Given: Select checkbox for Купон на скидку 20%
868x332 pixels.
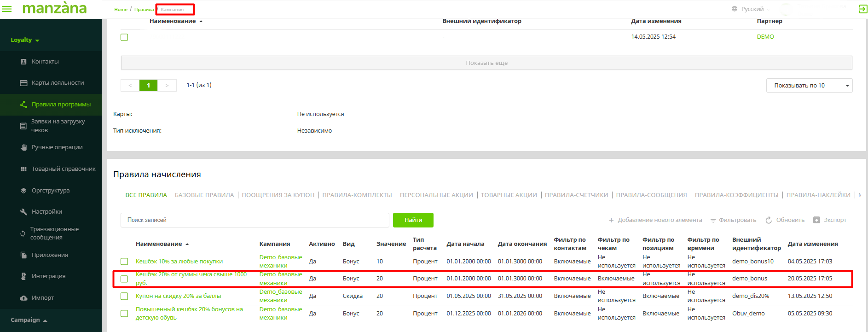Looking at the screenshot, I should (124, 296).
